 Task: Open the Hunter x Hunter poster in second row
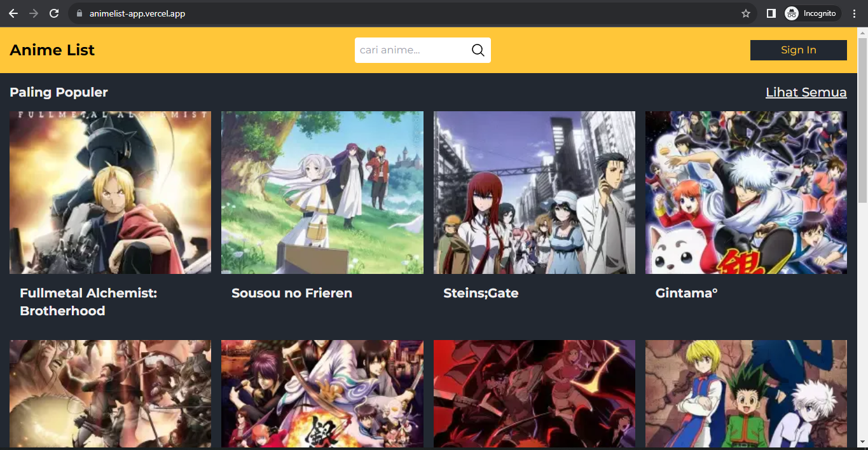746,393
